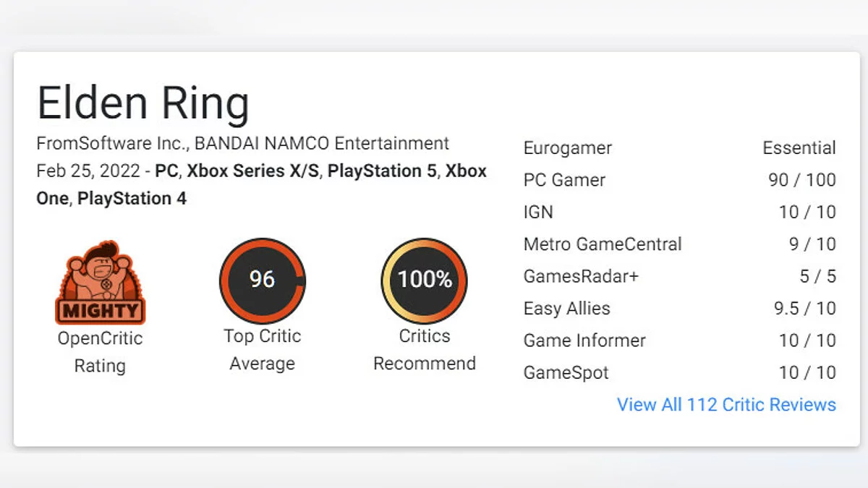868x488 pixels.
Task: Click the Elden Ring game title
Action: tap(143, 103)
